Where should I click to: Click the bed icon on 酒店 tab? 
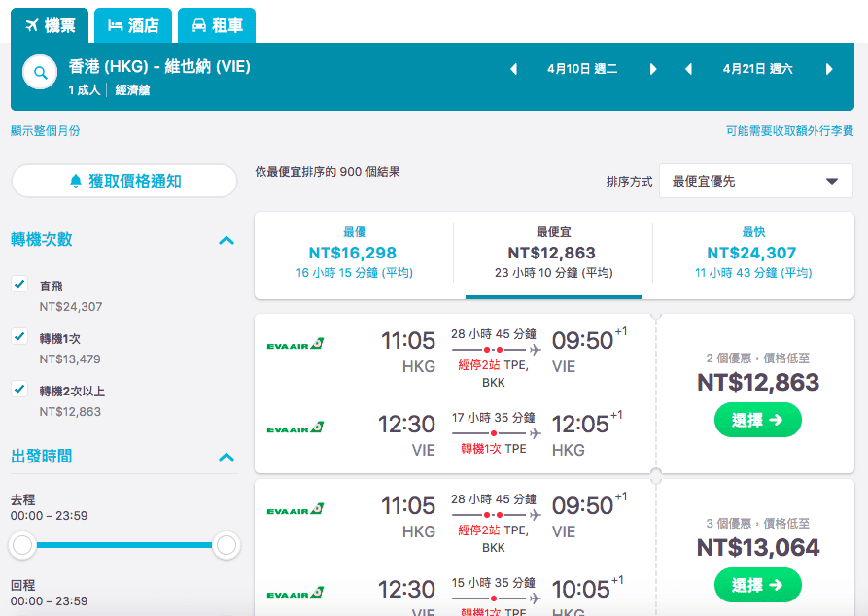(115, 25)
